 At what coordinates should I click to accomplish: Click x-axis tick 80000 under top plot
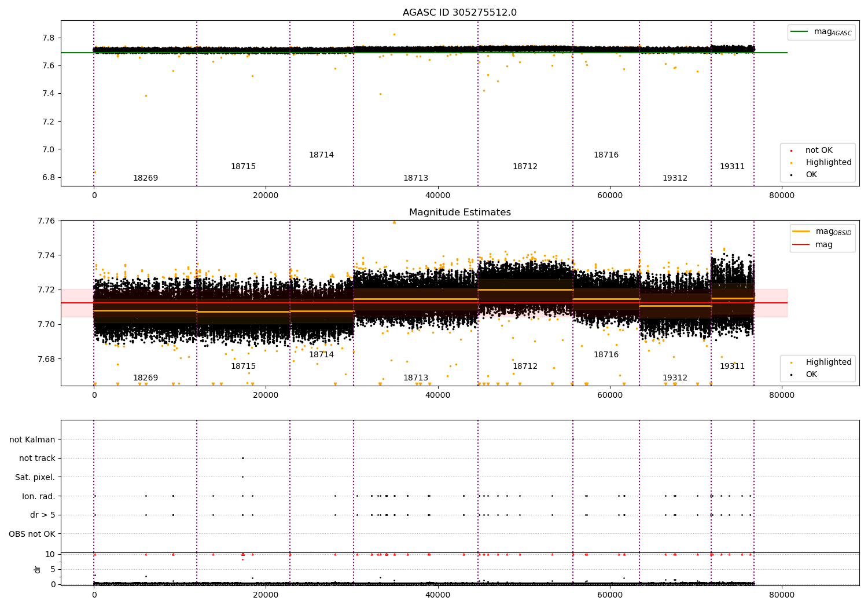click(782, 196)
